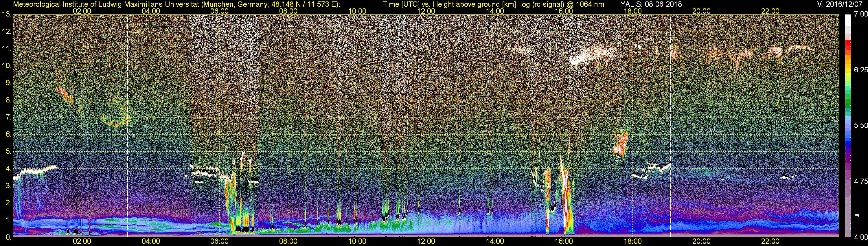Click the 11. height axis label
The width and height of the screenshot is (868, 246).
[7, 49]
